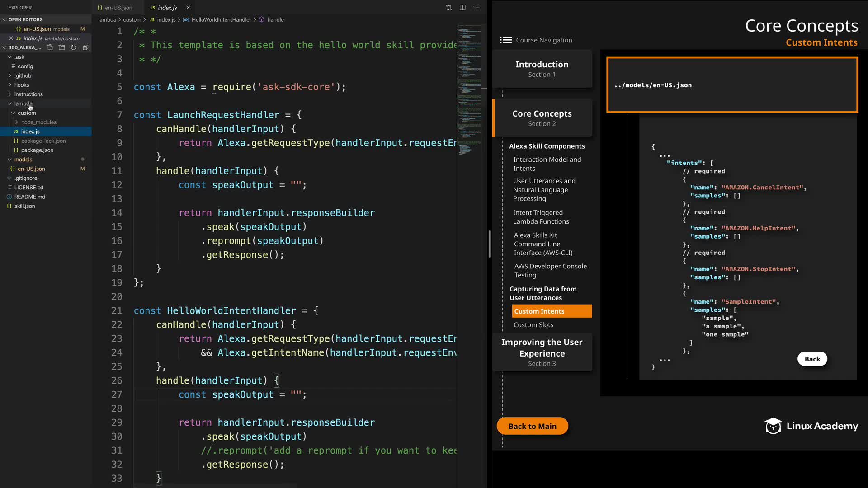The width and height of the screenshot is (868, 488).
Task: Open the source control changes icon
Action: pos(448,8)
